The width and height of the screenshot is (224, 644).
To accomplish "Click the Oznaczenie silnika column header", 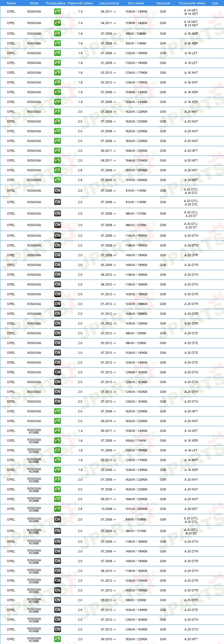I will (192, 3).
